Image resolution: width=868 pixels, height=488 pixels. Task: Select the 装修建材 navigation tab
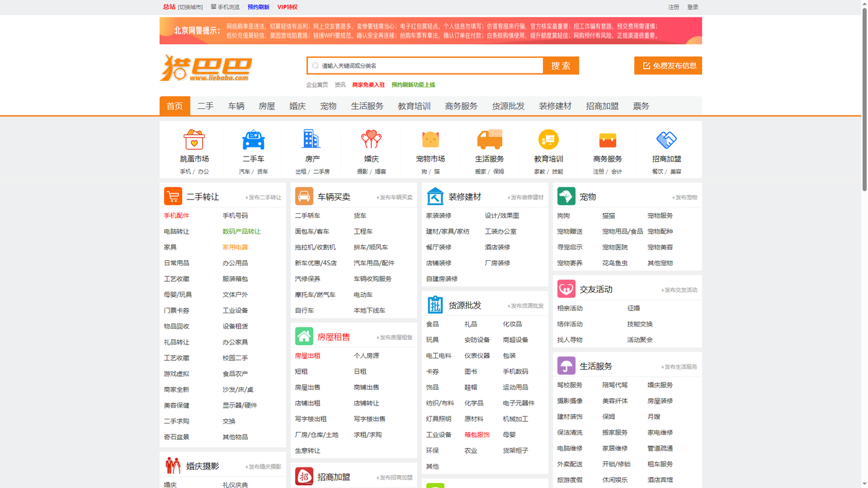(x=555, y=106)
